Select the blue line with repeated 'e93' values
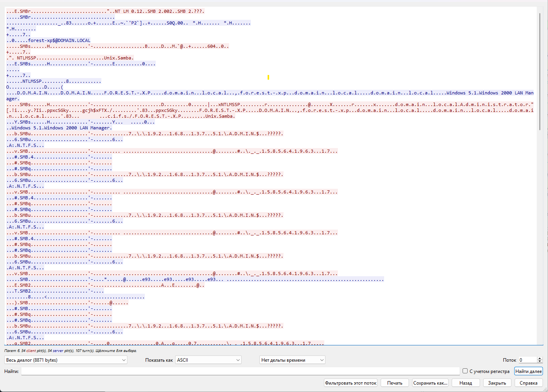 click(195, 279)
